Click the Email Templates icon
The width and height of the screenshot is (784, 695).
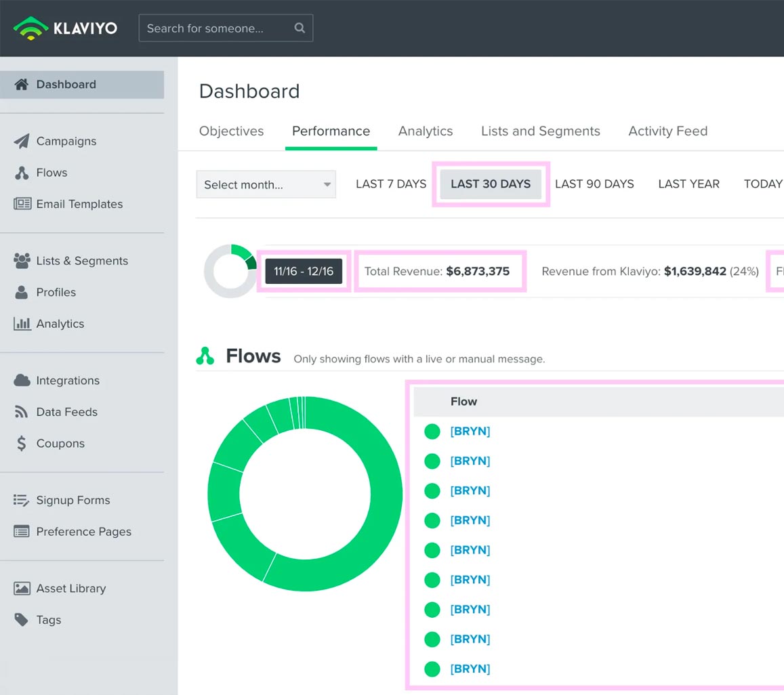[22, 204]
